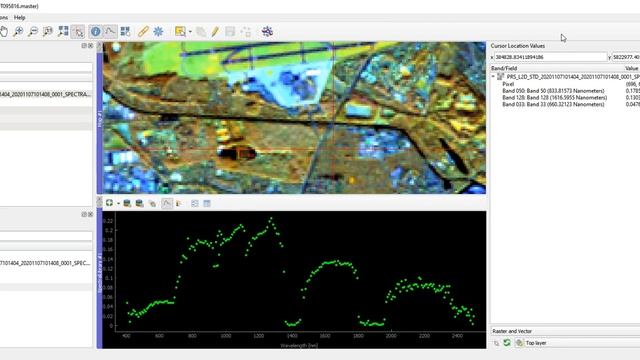Click the Band/Field column header
The height and width of the screenshot is (360, 640).
coord(504,68)
